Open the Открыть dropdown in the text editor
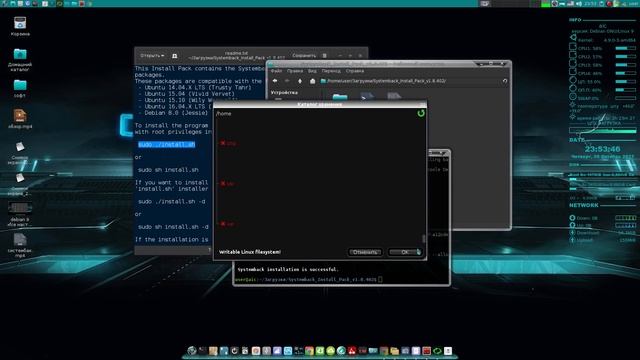This screenshot has width=640, height=360. point(152,56)
